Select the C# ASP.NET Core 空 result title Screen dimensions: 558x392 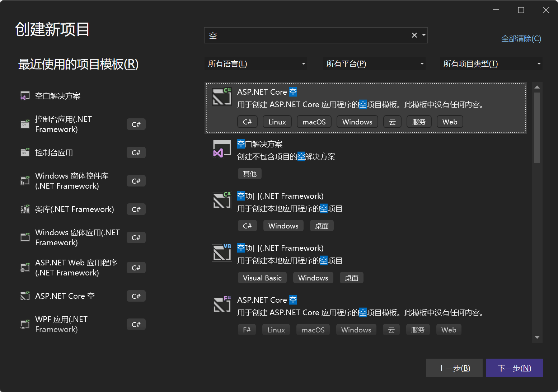click(x=267, y=92)
